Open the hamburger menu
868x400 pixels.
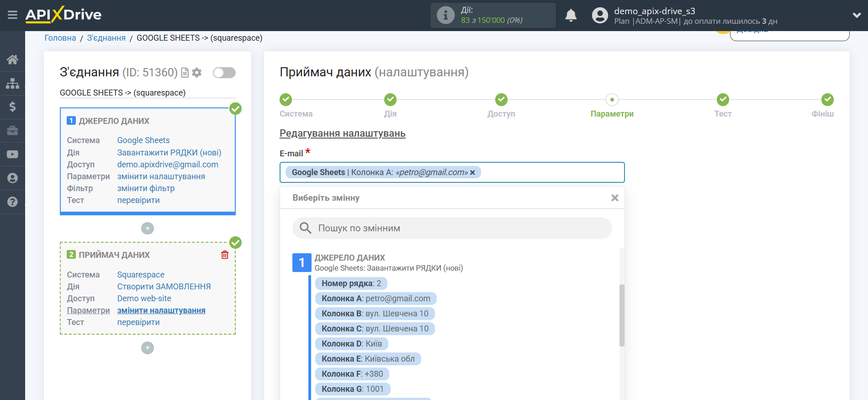[12, 15]
